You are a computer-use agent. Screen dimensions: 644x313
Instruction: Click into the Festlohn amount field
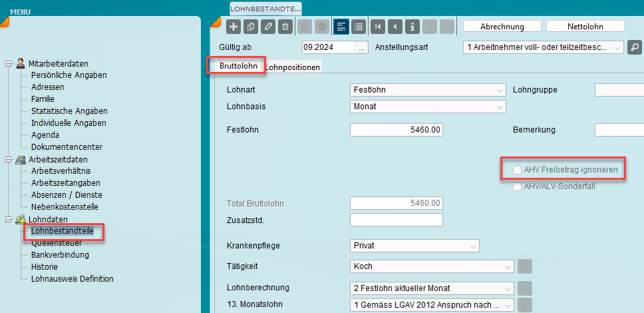(x=396, y=130)
